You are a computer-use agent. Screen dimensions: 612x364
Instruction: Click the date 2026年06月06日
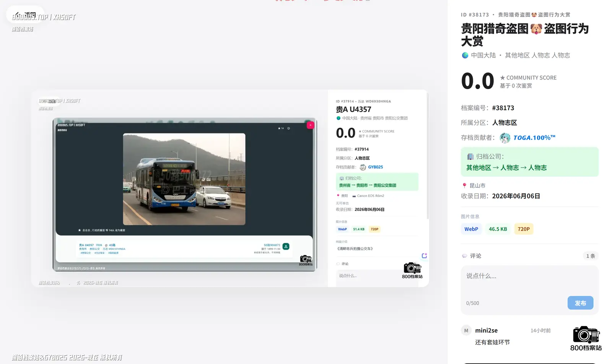coord(516,196)
